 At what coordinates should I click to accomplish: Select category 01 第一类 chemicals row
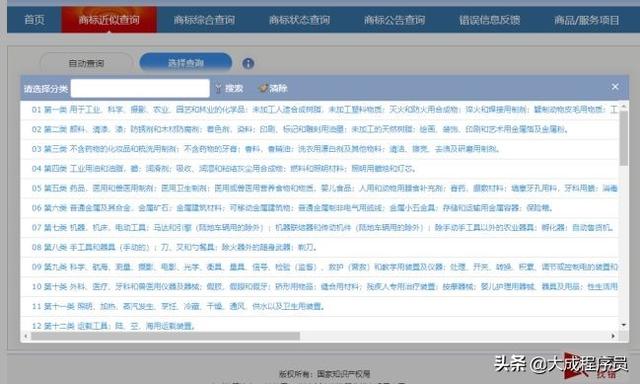point(319,109)
